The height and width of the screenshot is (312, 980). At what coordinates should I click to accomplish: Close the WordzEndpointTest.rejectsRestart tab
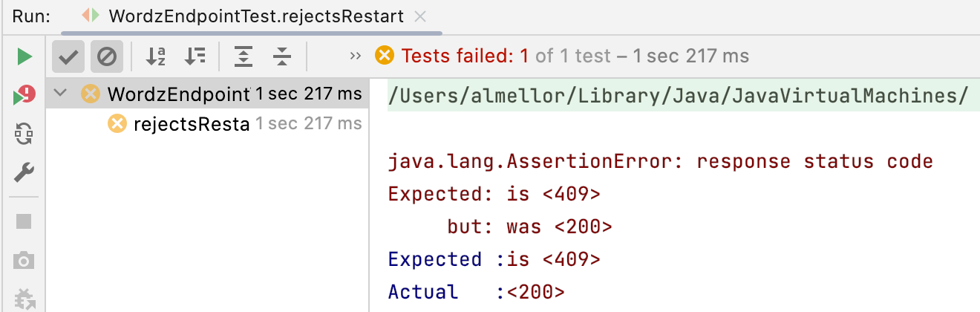pyautogui.click(x=419, y=16)
